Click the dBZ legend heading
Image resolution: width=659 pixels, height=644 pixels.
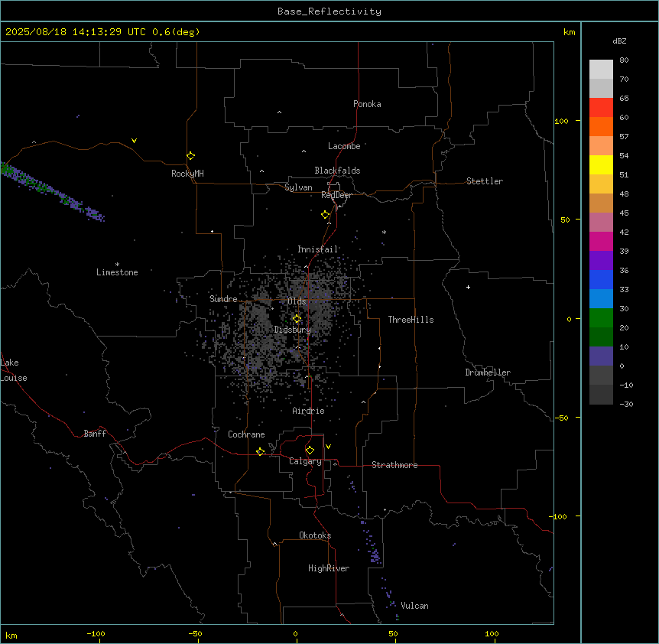click(619, 41)
